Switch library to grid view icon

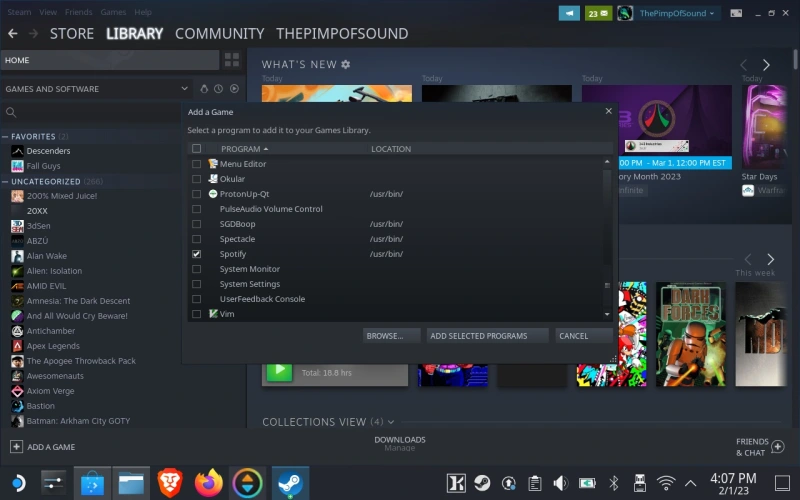click(x=232, y=60)
